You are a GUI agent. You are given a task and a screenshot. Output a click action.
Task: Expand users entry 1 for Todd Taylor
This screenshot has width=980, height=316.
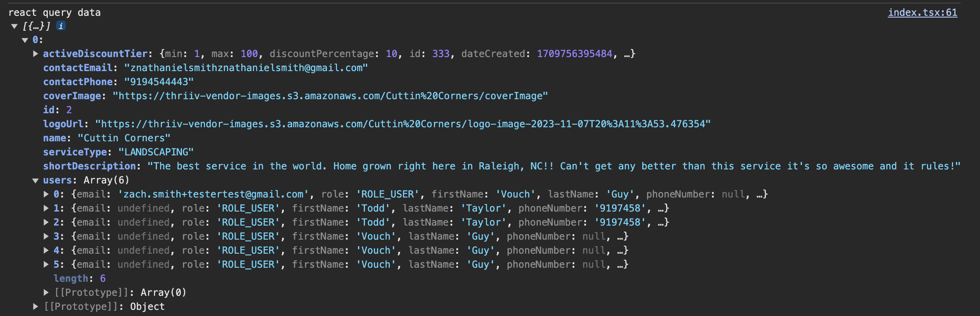click(46, 208)
